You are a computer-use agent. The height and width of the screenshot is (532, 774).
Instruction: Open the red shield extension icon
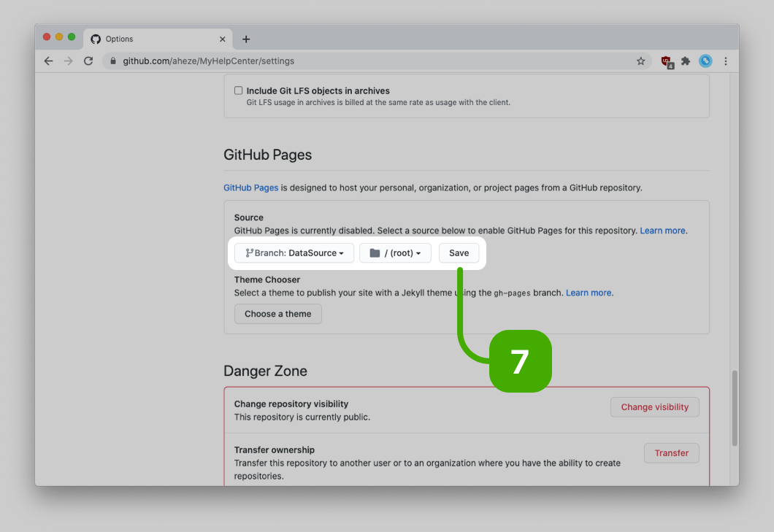(667, 62)
